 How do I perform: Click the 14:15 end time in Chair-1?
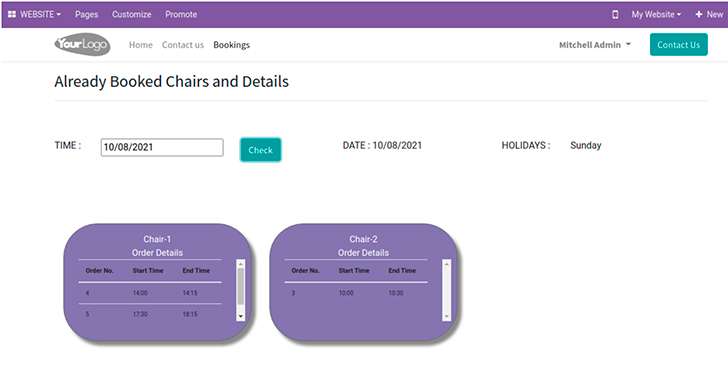[x=190, y=293]
